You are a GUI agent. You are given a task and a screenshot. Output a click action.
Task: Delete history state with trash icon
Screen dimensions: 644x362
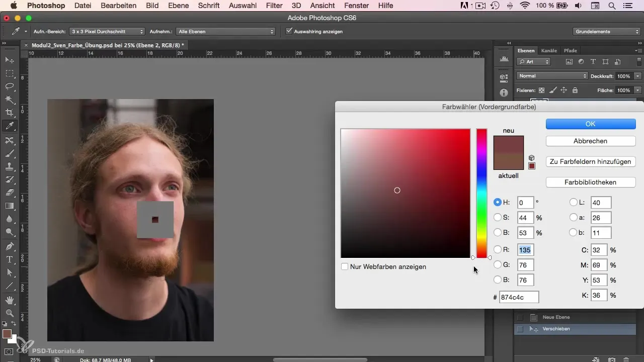coord(626,359)
